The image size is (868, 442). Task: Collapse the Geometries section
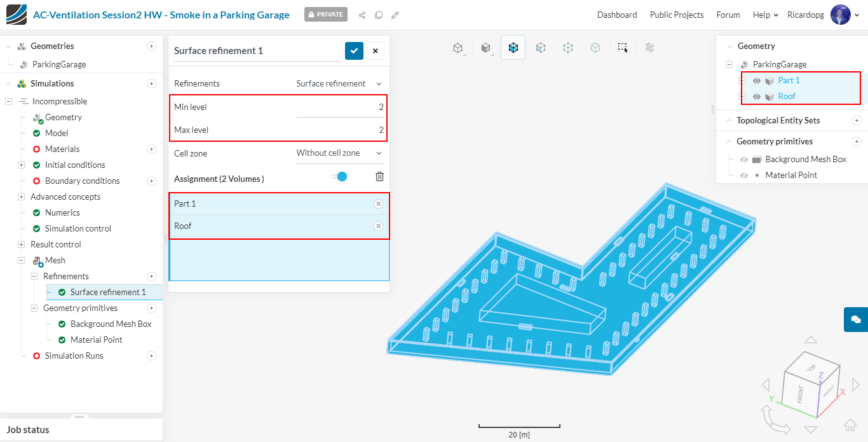pyautogui.click(x=8, y=46)
